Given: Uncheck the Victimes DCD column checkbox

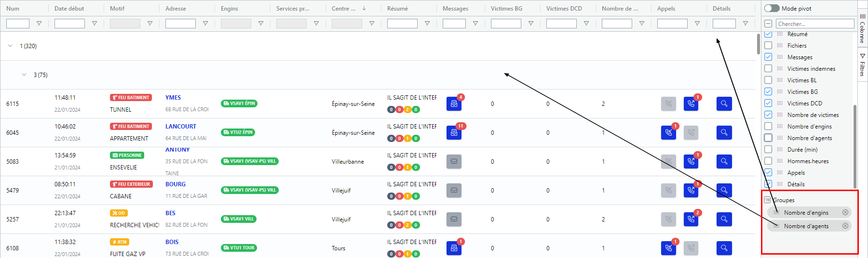Looking at the screenshot, I should point(768,103).
